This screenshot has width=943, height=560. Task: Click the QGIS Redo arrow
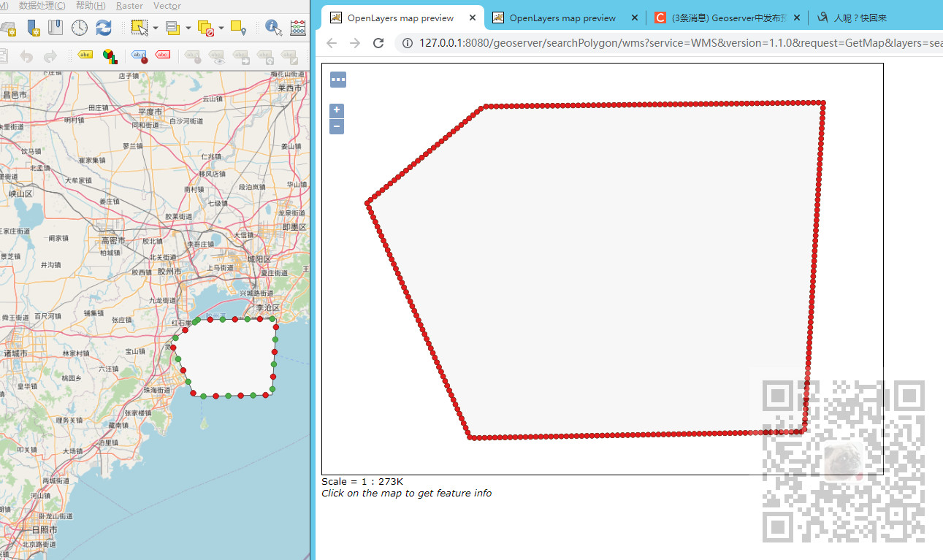click(x=50, y=55)
